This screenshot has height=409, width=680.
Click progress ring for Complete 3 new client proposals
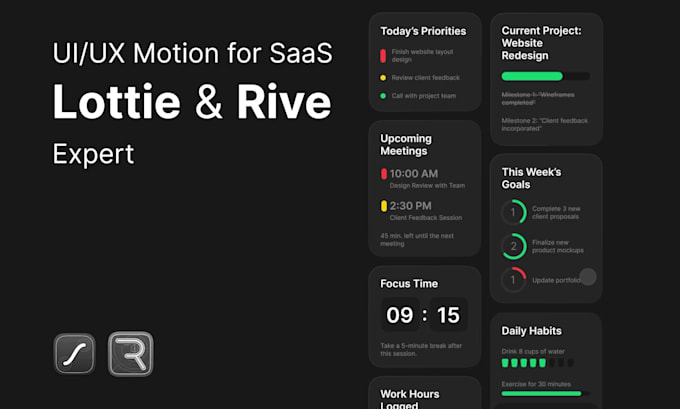(514, 212)
